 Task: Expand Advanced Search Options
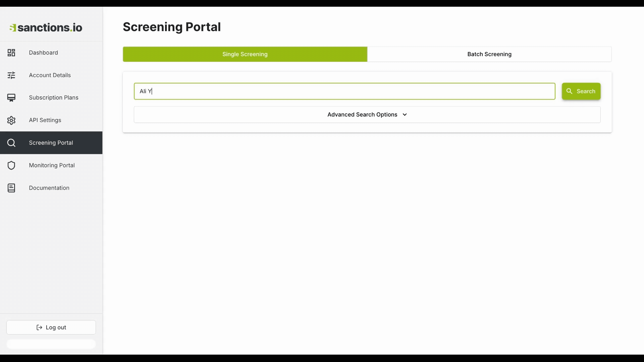click(367, 115)
